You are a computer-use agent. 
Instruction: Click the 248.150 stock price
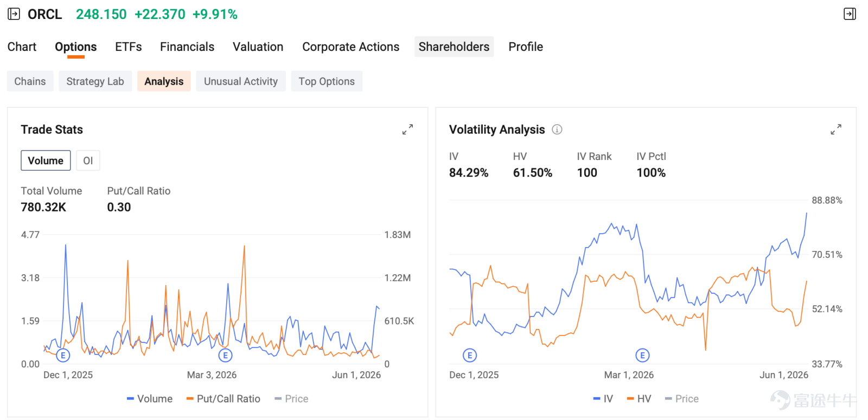tap(101, 14)
